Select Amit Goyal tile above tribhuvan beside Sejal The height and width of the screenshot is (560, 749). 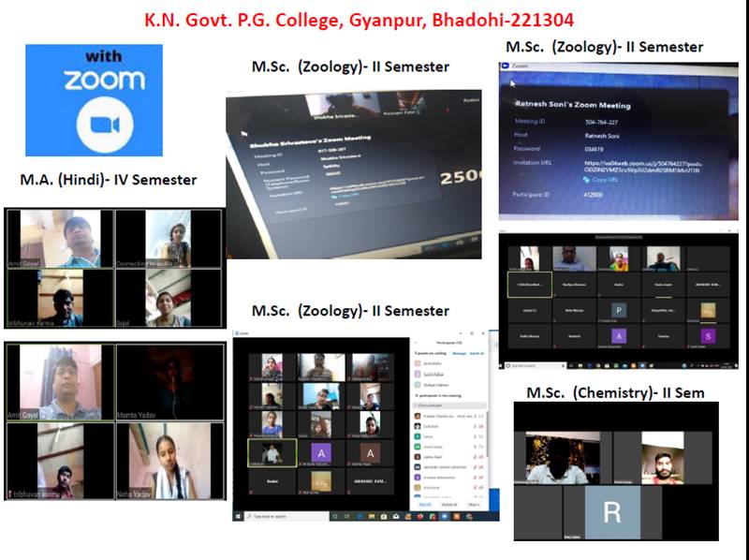click(60, 239)
